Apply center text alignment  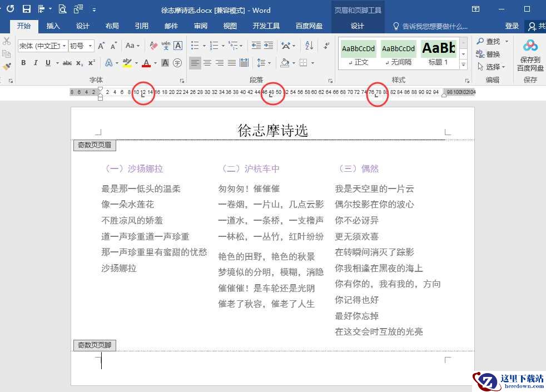[207, 63]
